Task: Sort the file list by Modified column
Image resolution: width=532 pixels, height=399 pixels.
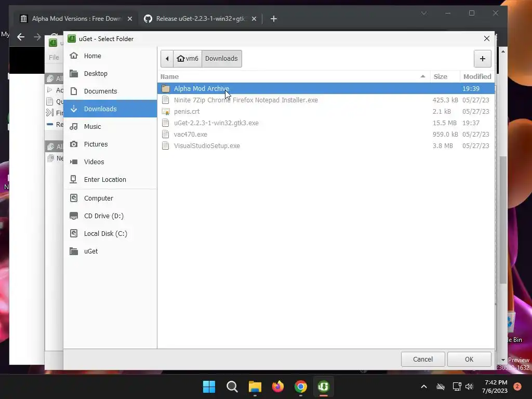Action: coord(477,77)
